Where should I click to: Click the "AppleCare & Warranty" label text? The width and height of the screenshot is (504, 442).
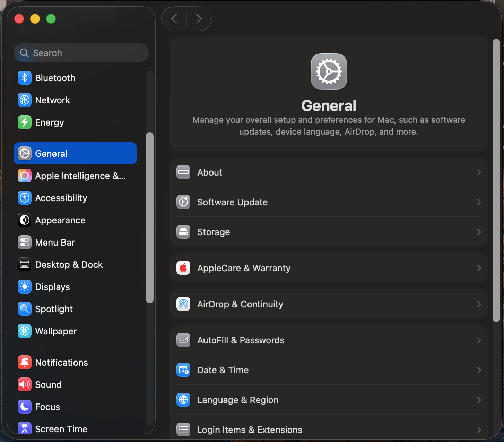(244, 268)
